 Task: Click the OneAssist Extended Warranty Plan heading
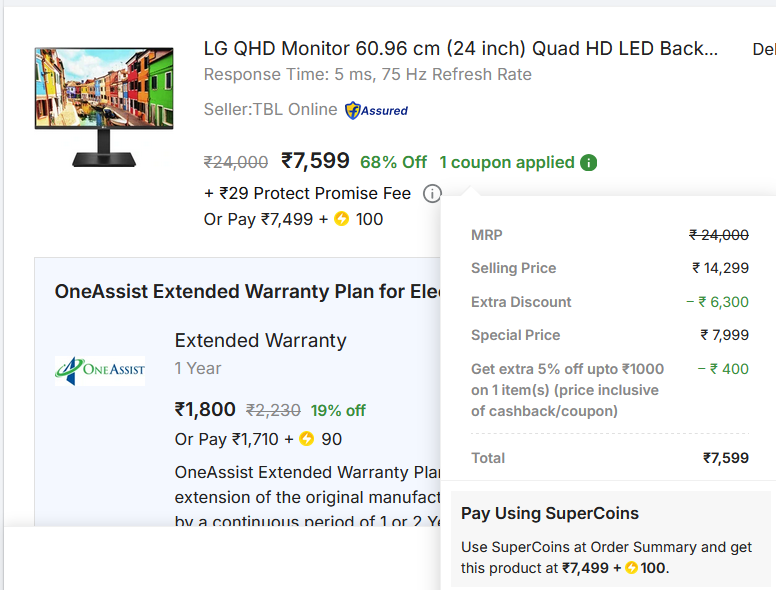click(x=247, y=292)
